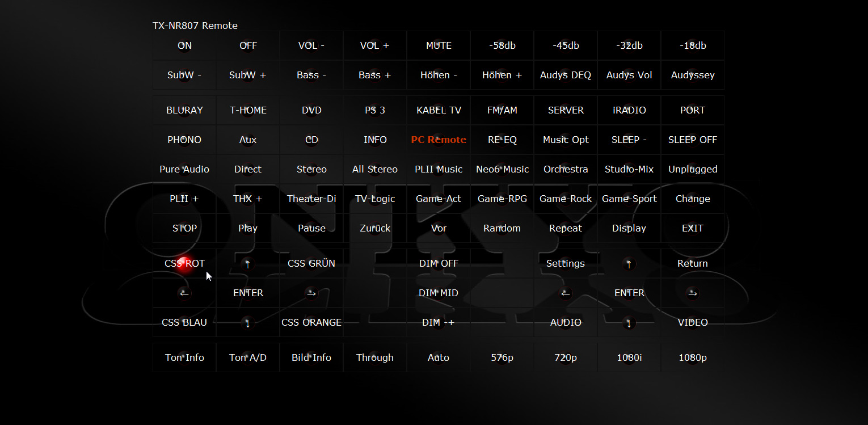The height and width of the screenshot is (425, 868).
Task: Switch off sleep timer with SLEEP OFF
Action: pos(693,140)
